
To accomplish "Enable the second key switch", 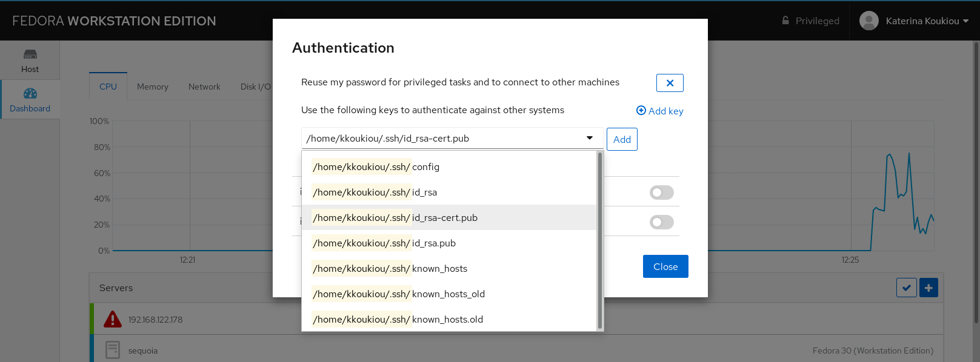I will click(x=661, y=222).
